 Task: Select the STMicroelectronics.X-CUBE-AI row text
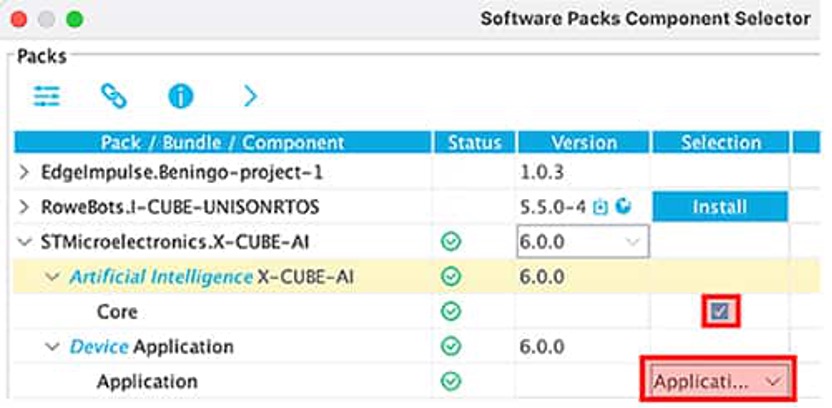(175, 242)
